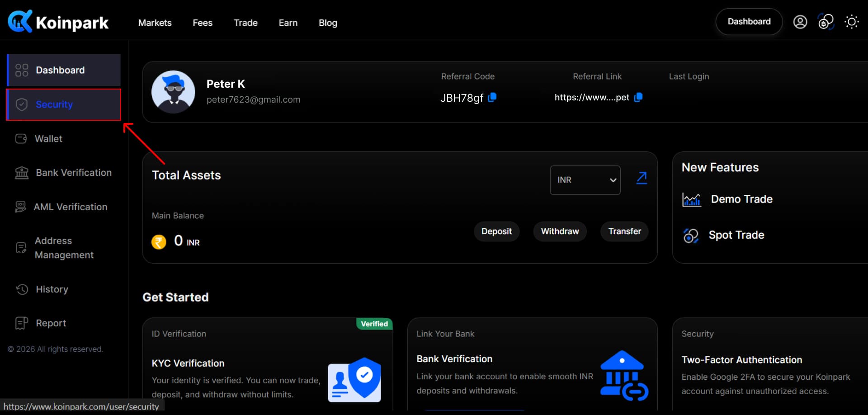Go to the Security section in sidebar
The height and width of the screenshot is (415, 868).
point(64,104)
